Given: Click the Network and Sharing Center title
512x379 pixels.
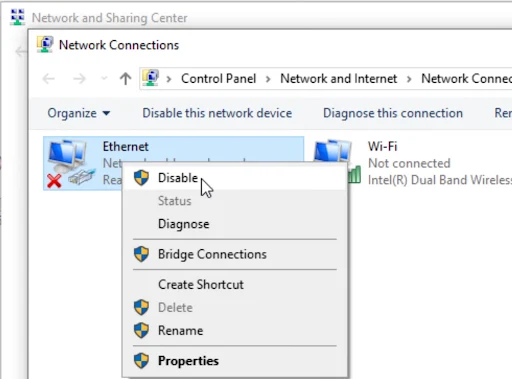Looking at the screenshot, I should pyautogui.click(x=110, y=18).
